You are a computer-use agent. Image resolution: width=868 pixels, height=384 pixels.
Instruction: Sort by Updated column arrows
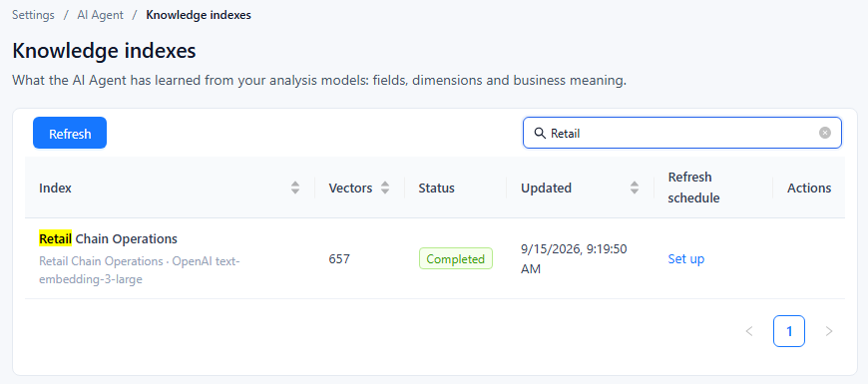coord(635,188)
